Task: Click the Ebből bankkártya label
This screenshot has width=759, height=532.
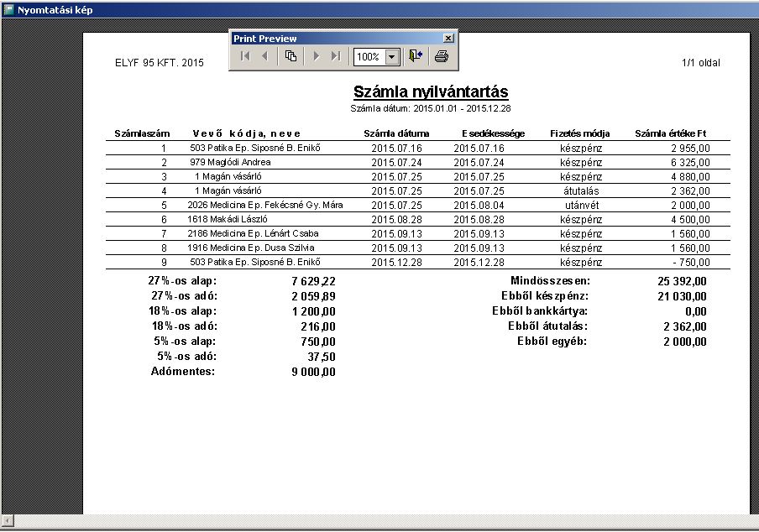Action: coord(540,311)
